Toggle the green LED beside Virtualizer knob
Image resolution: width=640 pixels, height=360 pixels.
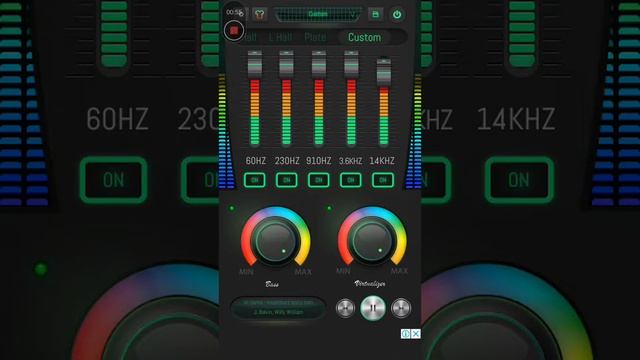[329, 209]
